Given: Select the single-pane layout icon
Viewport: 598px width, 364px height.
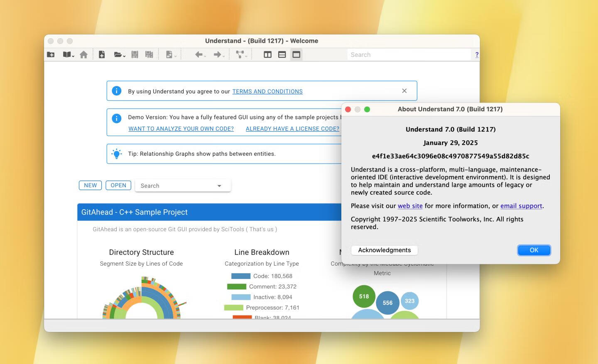Looking at the screenshot, I should [296, 54].
